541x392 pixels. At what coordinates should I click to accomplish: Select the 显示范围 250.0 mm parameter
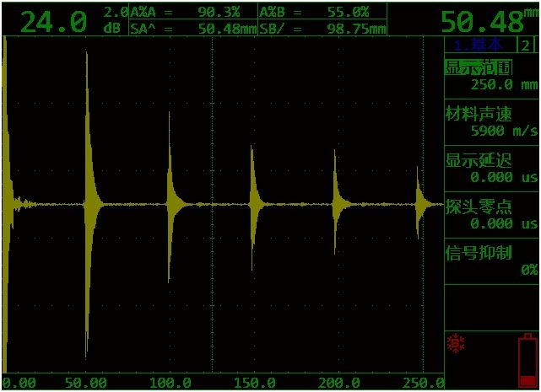click(491, 75)
